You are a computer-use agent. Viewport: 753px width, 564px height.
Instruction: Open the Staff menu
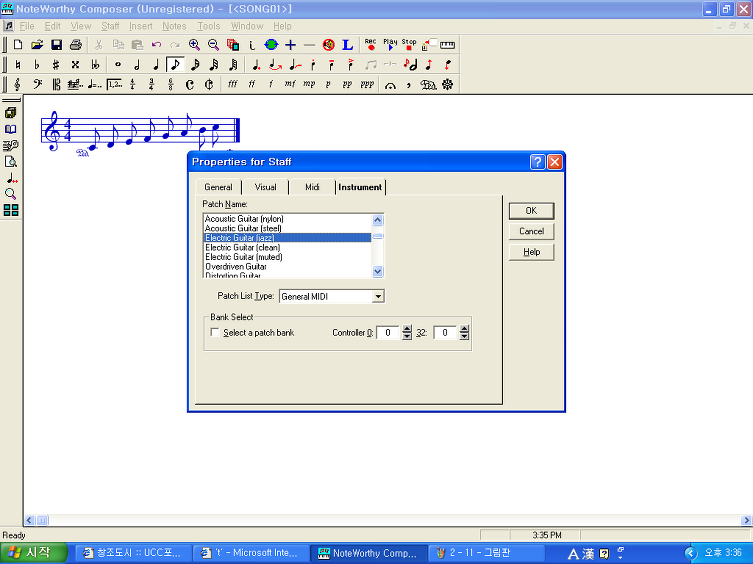point(110,26)
